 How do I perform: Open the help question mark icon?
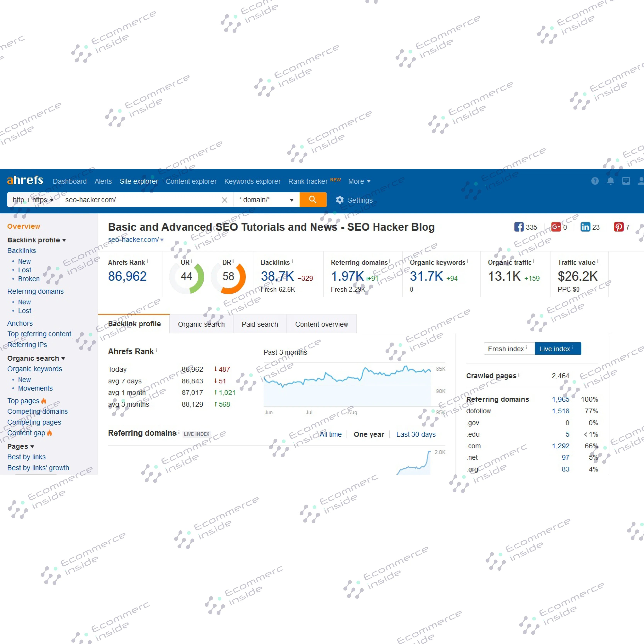tap(595, 181)
